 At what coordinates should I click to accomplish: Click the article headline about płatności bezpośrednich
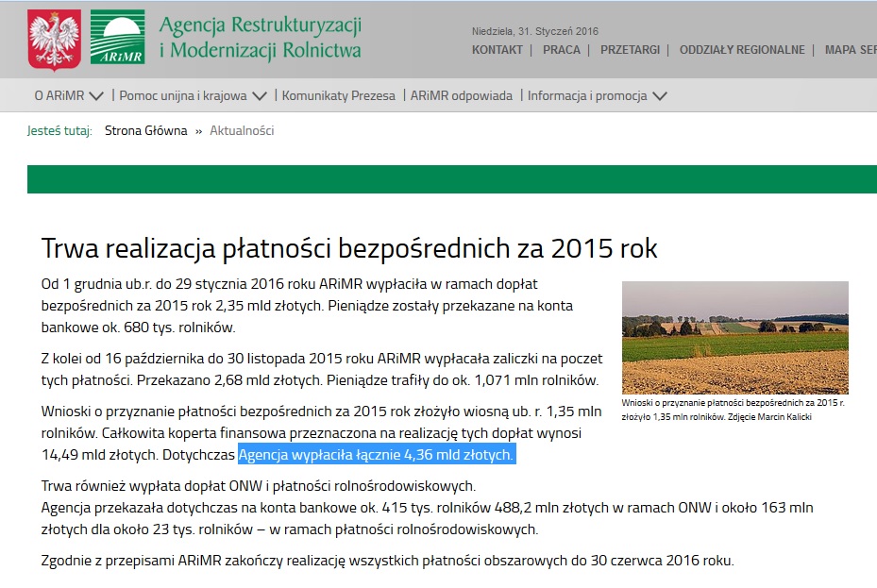click(x=349, y=248)
